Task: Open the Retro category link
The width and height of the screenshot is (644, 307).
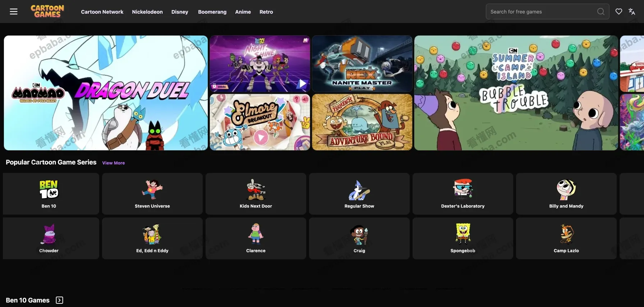Action: pos(266,12)
